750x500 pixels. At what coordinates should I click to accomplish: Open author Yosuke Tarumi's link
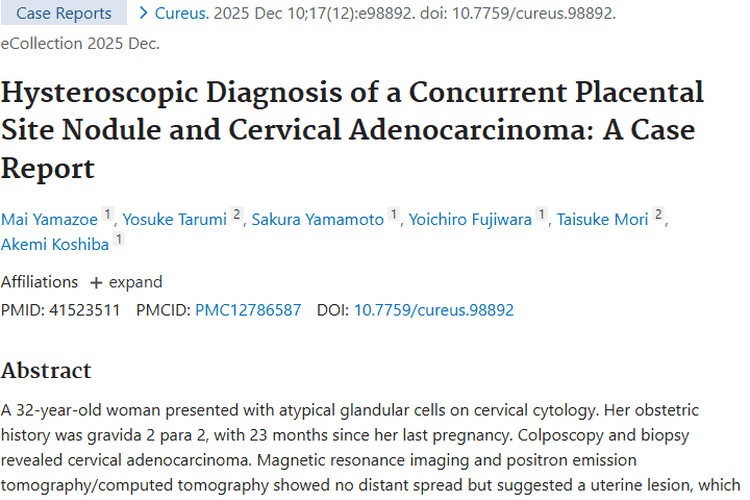(176, 220)
